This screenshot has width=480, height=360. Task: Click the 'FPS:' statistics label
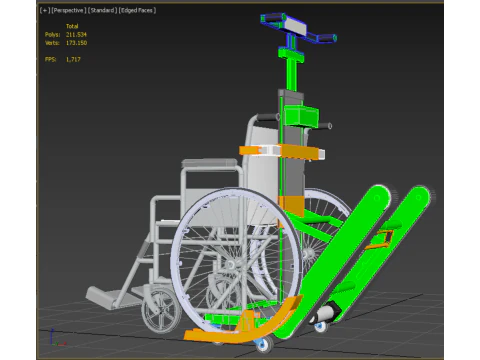click(51, 59)
